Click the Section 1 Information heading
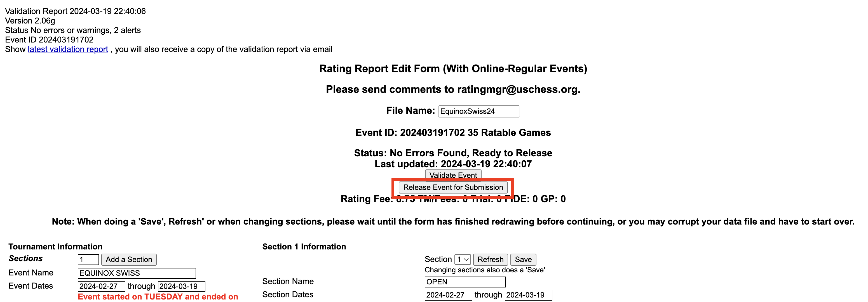The height and width of the screenshot is (302, 868). click(304, 247)
